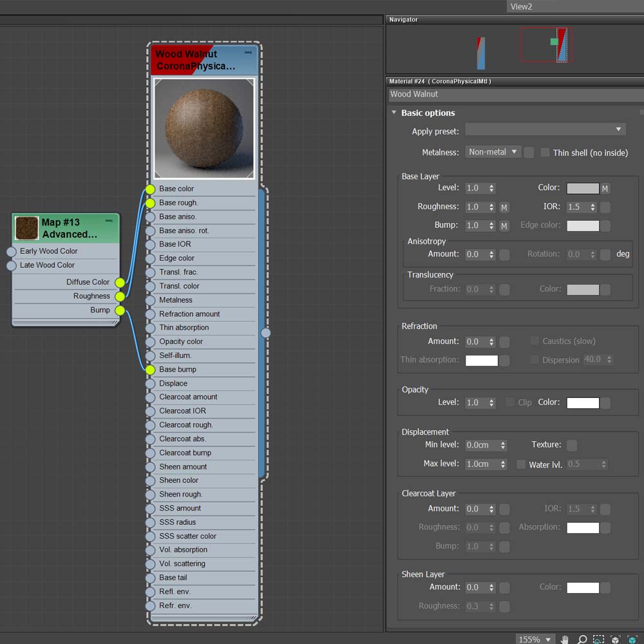Click Zoom Extents Selected teal cube icon
This screenshot has width=644, height=644.
[x=632, y=639]
